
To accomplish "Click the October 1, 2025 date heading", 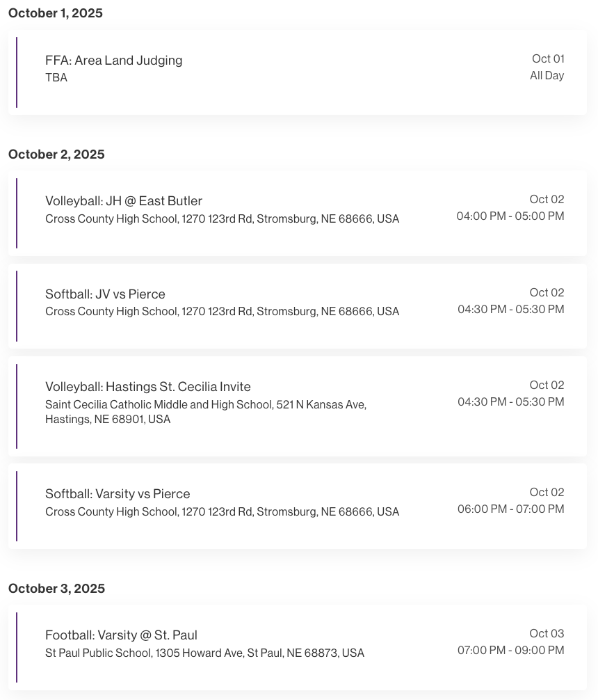I will coord(56,13).
